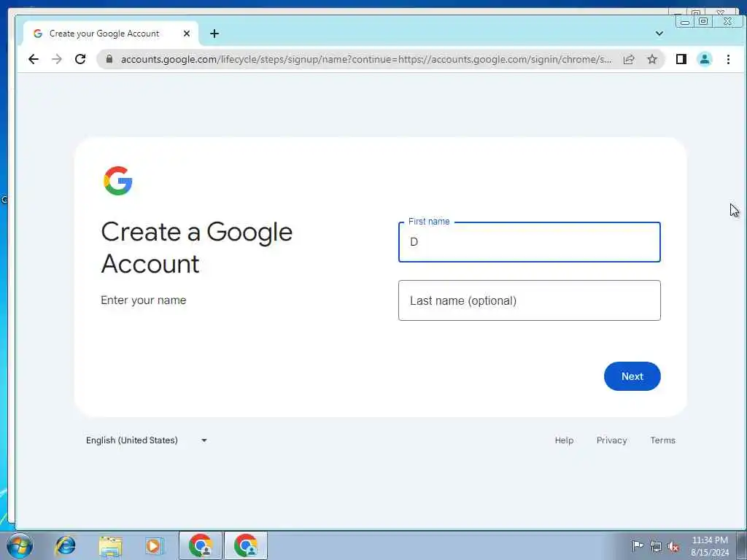This screenshot has height=560, width=747.
Task: Click the Next button
Action: tap(632, 376)
